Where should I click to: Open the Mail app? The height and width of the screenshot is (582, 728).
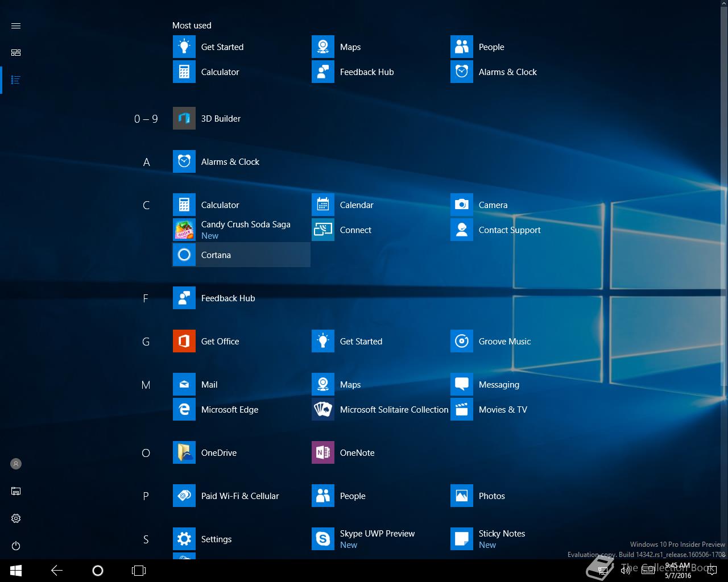coord(241,384)
